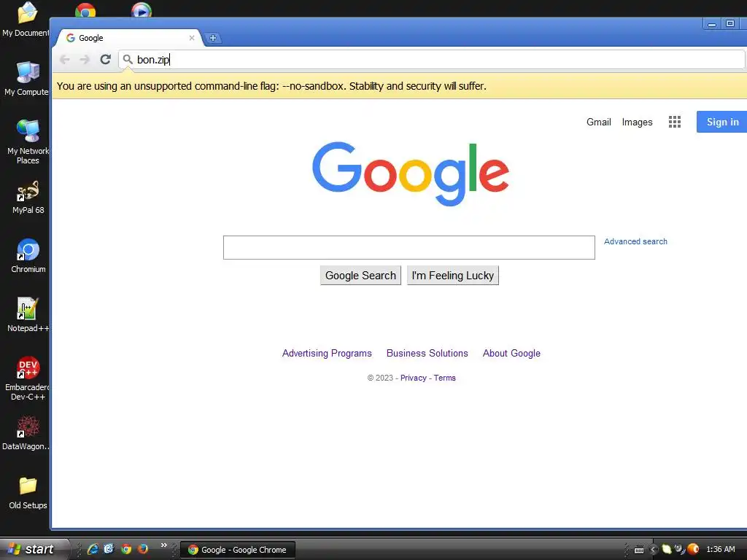Click I'm Feeling Lucky button
The image size is (747, 560).
click(452, 275)
